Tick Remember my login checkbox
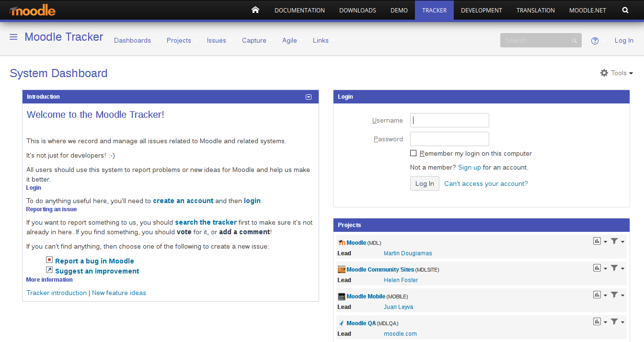The image size is (644, 342). click(414, 153)
